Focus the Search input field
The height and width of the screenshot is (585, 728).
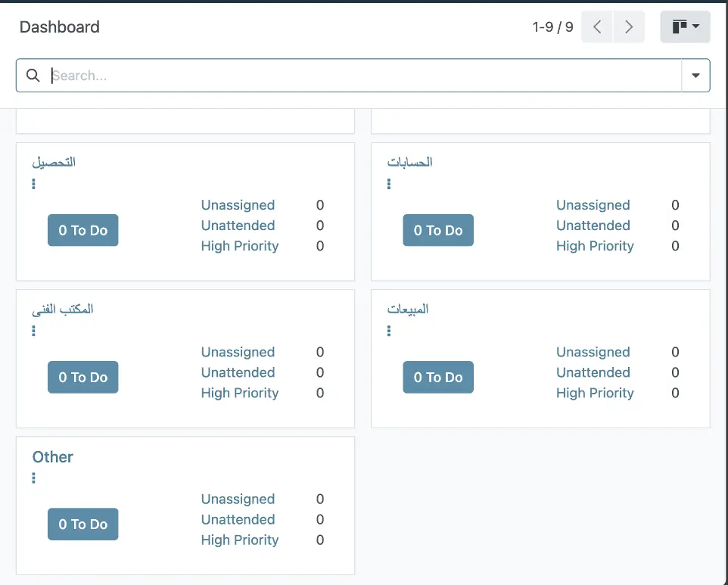(363, 76)
